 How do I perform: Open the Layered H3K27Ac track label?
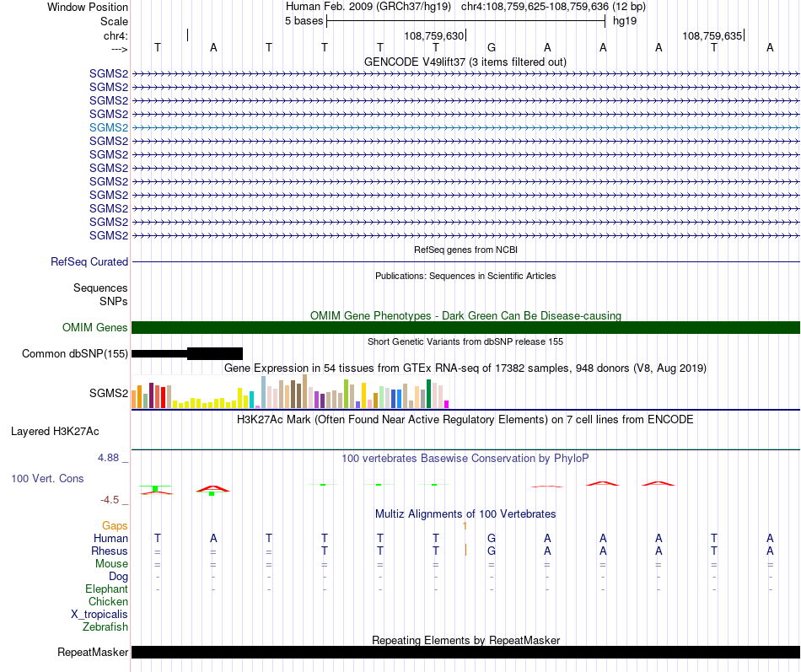click(55, 432)
